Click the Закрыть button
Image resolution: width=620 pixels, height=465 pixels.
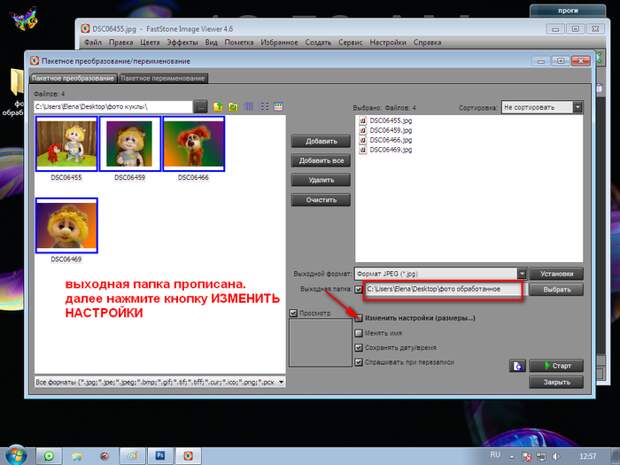(x=556, y=382)
